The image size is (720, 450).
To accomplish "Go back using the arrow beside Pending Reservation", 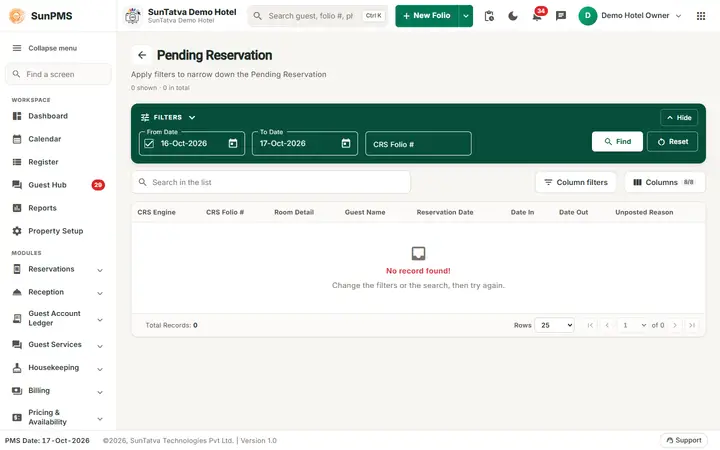I will coord(142,55).
